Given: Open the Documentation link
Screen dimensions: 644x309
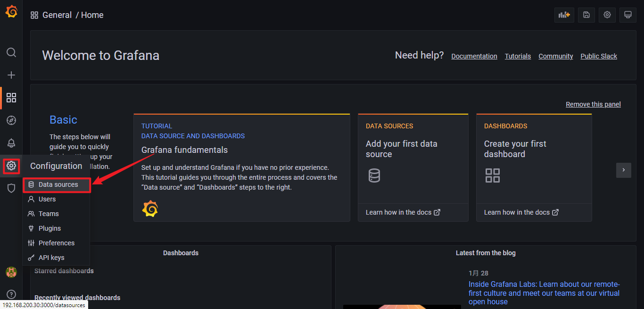Looking at the screenshot, I should click(x=474, y=56).
